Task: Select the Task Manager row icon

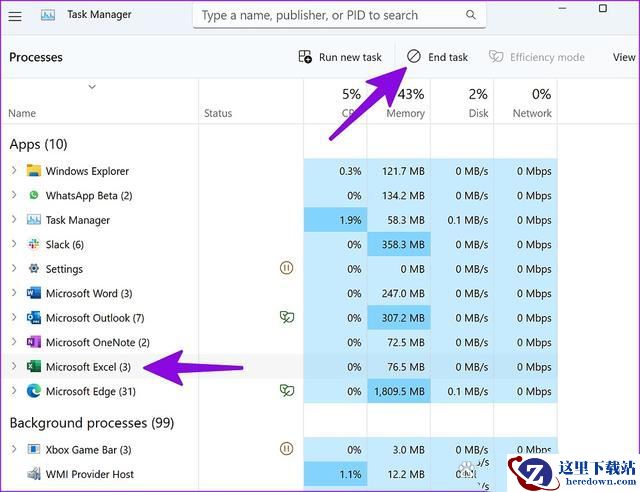Action: 33,220
